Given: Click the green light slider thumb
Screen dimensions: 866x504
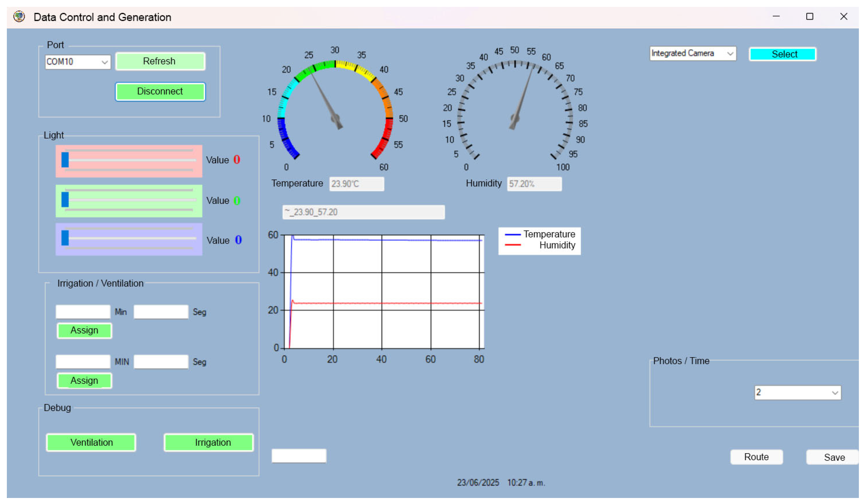Looking at the screenshot, I should point(65,200).
